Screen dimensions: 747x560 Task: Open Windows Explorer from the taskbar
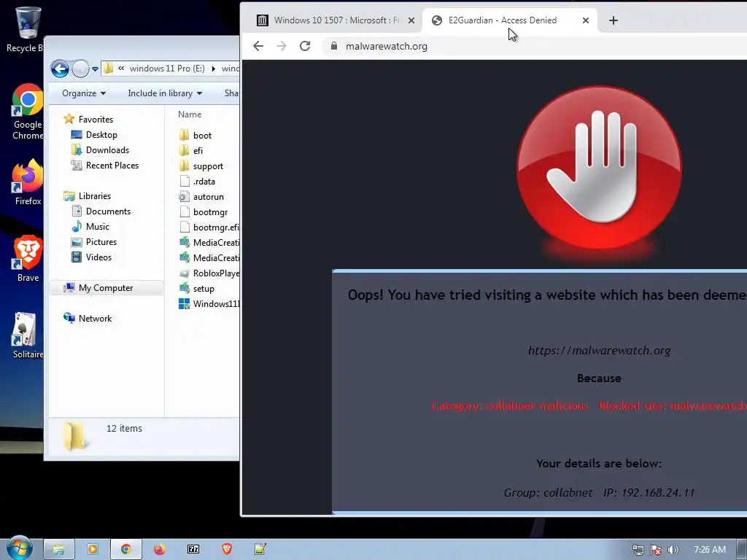[59, 550]
